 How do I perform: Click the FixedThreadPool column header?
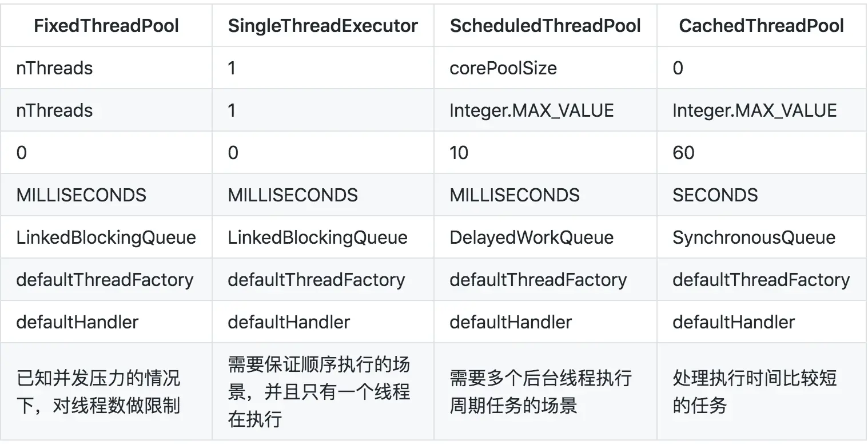106,26
